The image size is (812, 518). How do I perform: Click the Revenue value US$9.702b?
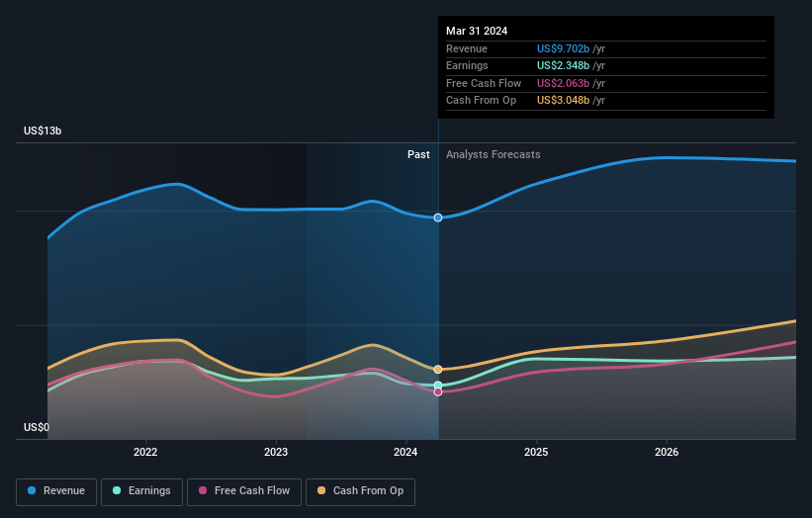(563, 48)
